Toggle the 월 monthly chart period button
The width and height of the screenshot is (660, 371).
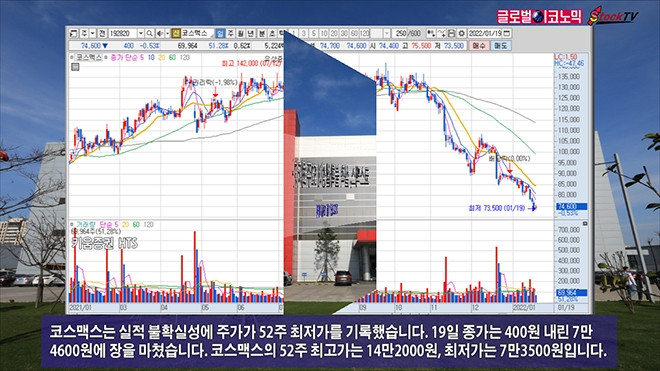(241, 34)
